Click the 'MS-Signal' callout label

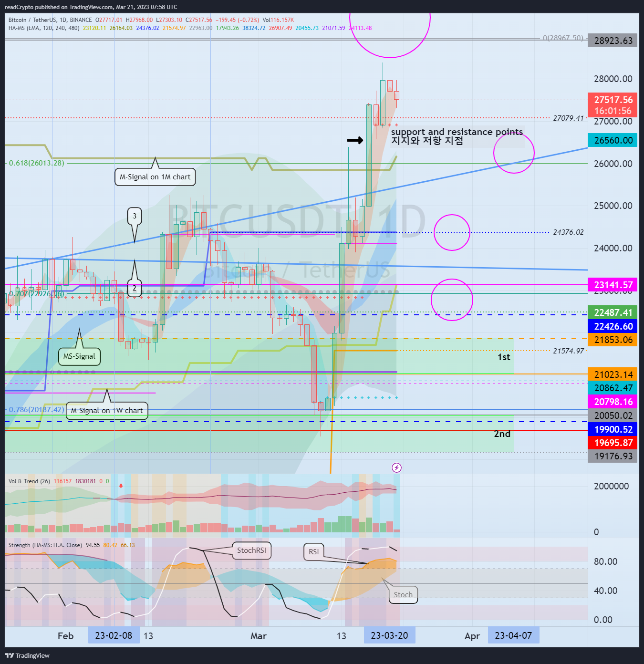point(80,356)
